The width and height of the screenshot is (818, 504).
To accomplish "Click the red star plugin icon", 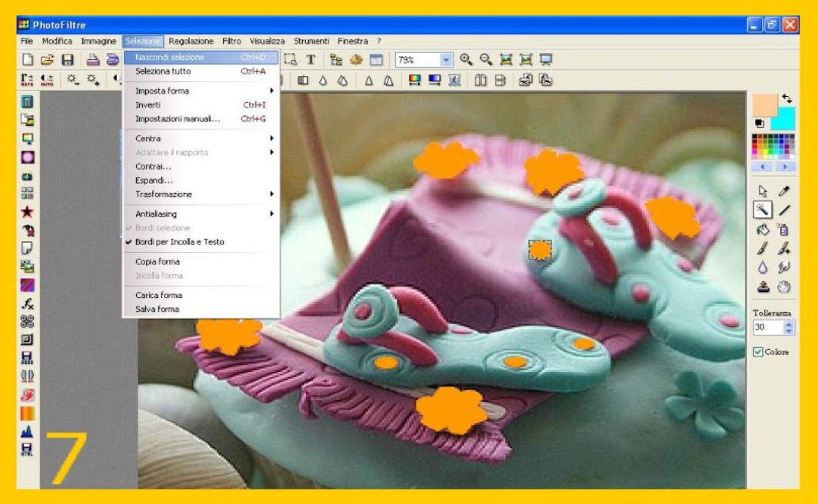I will pos(27,211).
